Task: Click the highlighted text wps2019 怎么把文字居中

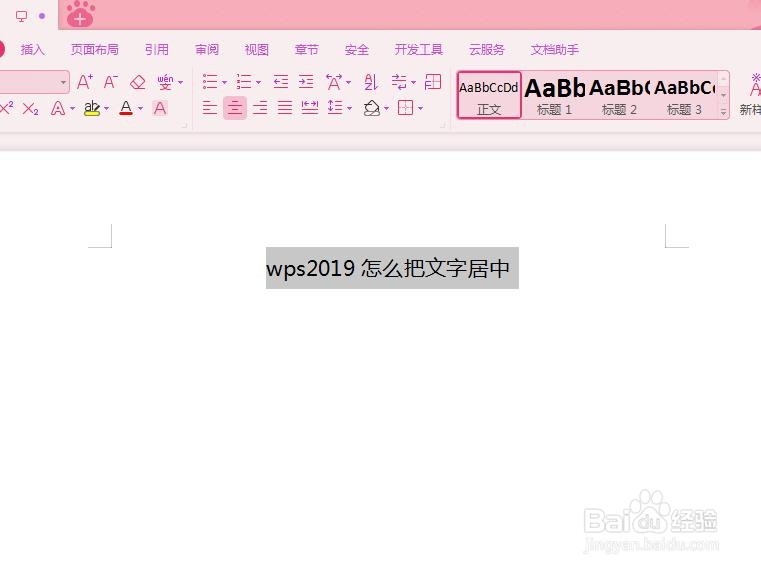Action: click(388, 268)
